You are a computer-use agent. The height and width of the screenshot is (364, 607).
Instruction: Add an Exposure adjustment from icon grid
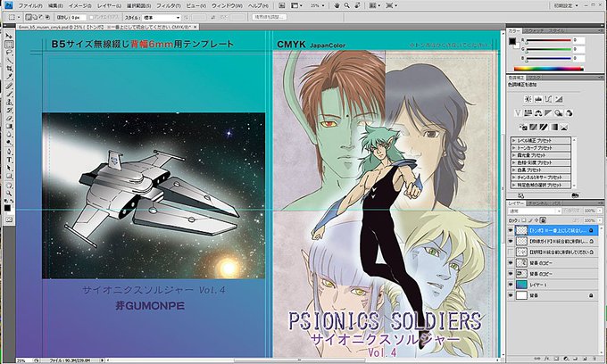559,99
